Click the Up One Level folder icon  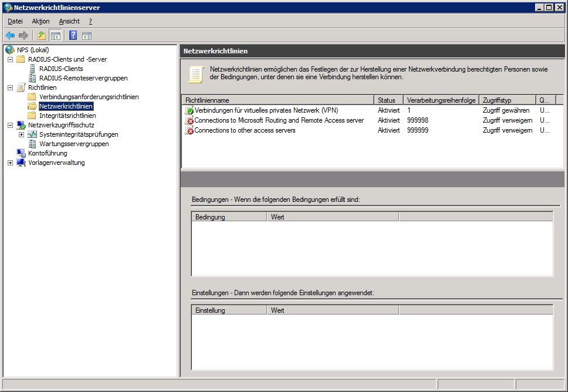point(42,35)
